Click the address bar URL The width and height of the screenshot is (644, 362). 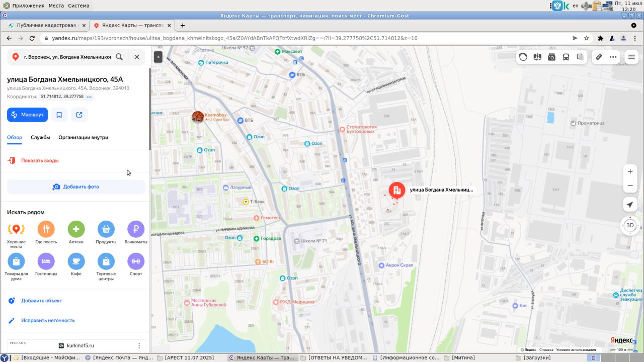coord(235,38)
